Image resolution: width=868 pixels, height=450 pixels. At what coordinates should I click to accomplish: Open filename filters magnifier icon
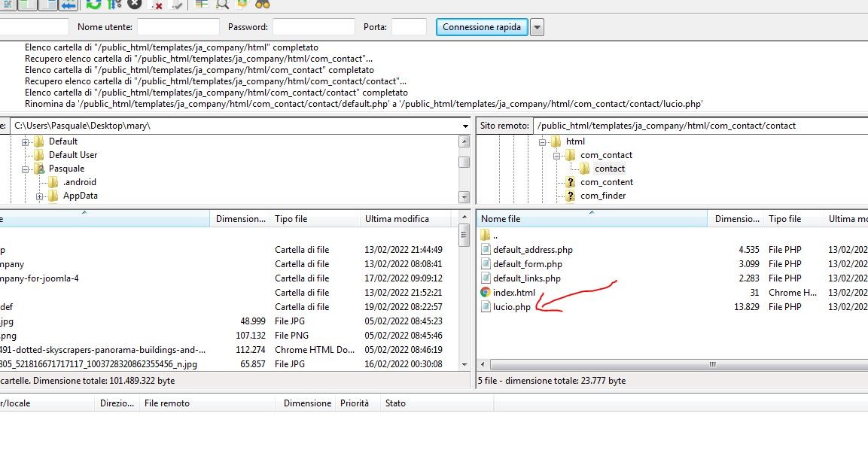pyautogui.click(x=222, y=4)
